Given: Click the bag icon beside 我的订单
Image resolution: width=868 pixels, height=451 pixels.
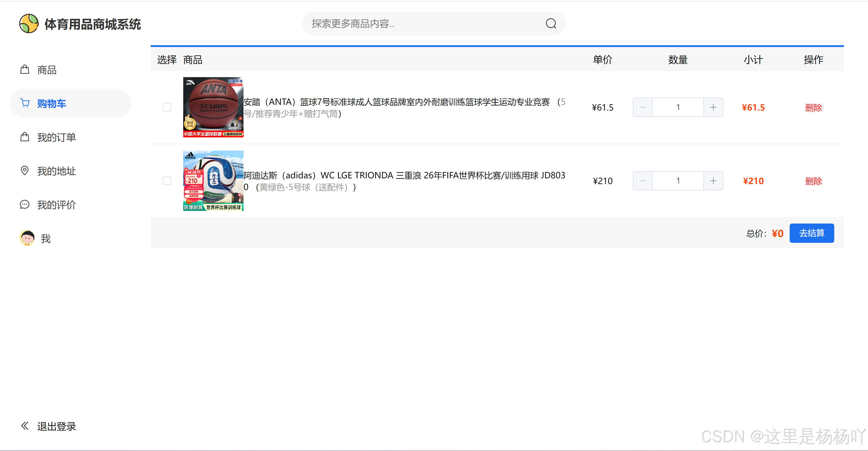Looking at the screenshot, I should point(25,137).
